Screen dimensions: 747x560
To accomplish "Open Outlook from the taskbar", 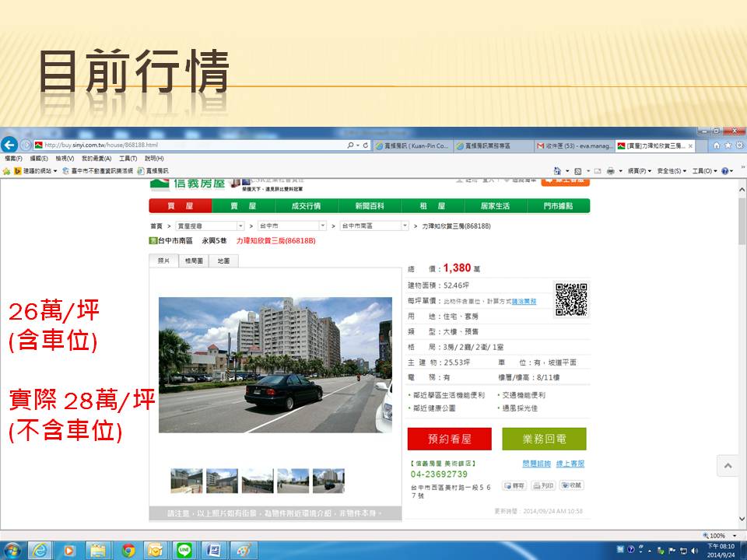I will click(156, 551).
